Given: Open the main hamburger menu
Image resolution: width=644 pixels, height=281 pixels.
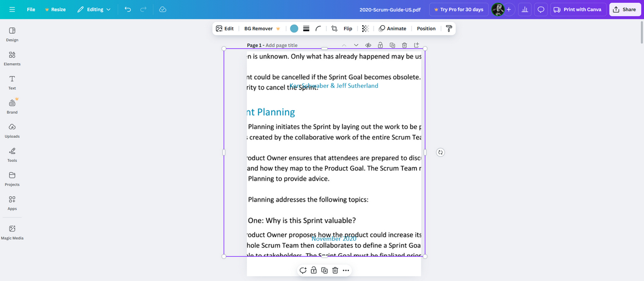Looking at the screenshot, I should point(11,9).
